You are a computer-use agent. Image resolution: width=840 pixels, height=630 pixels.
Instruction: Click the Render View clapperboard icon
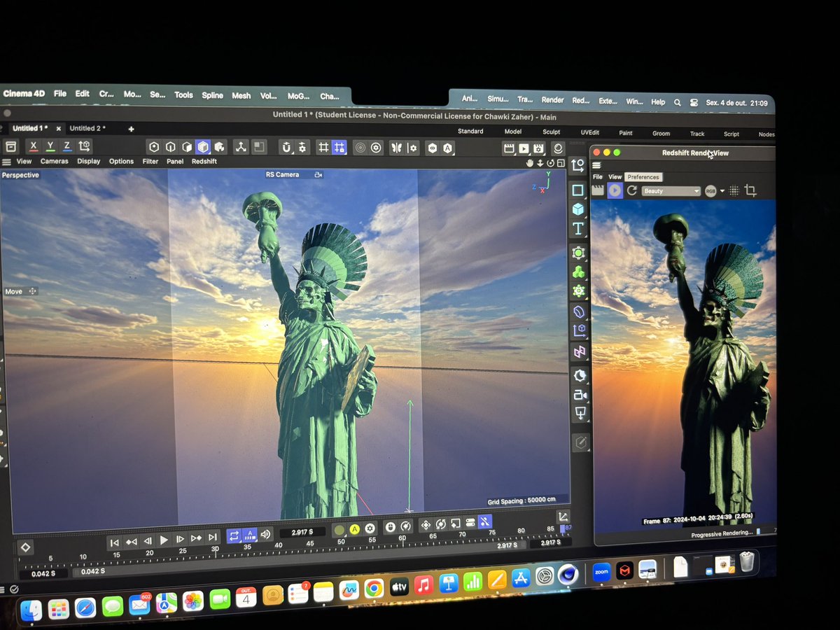click(x=509, y=148)
